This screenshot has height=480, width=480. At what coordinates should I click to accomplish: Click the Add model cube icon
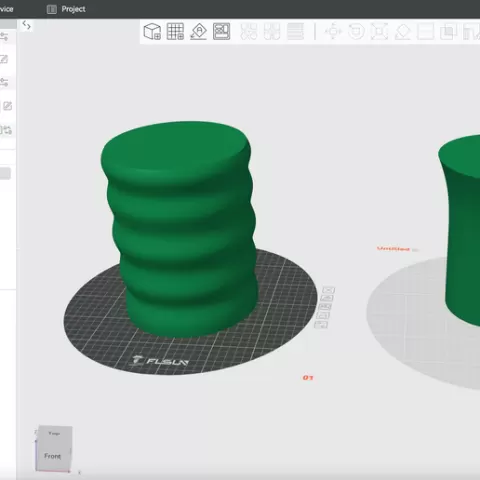[152, 32]
